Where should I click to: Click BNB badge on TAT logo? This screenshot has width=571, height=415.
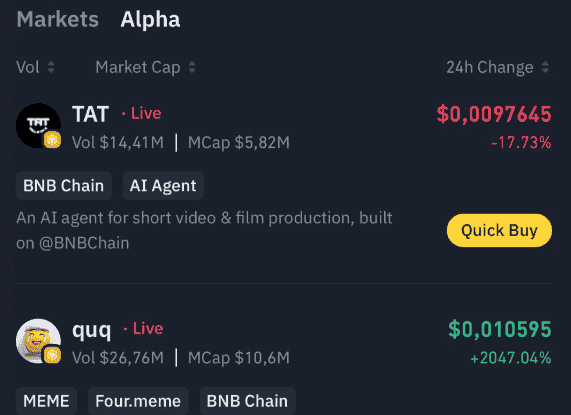52,140
